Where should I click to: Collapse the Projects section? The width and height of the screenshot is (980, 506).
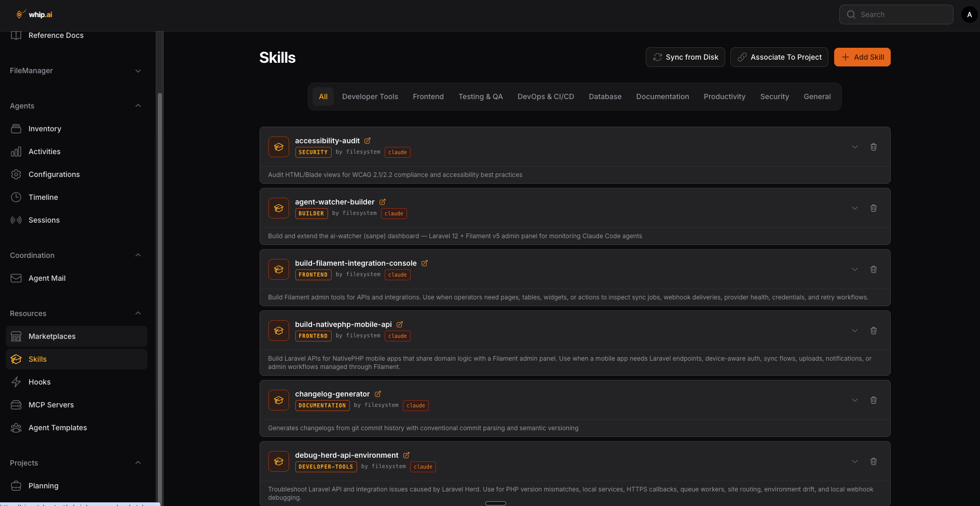pos(138,462)
